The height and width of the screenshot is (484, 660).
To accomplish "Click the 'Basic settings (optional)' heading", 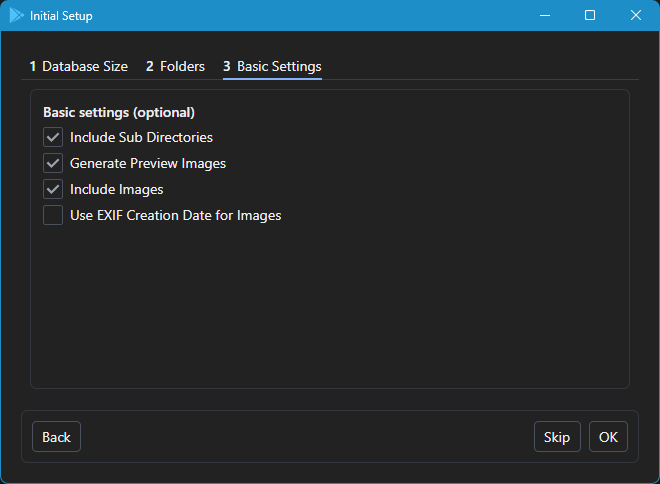I will 118,112.
